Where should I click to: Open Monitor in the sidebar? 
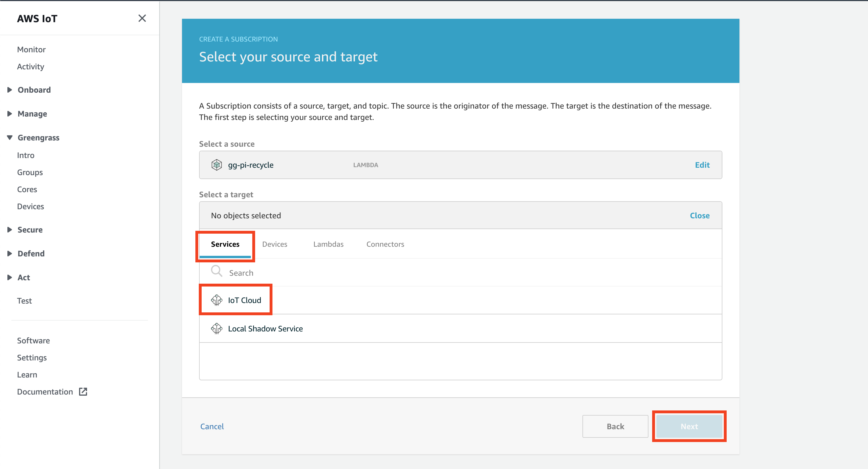[31, 49]
